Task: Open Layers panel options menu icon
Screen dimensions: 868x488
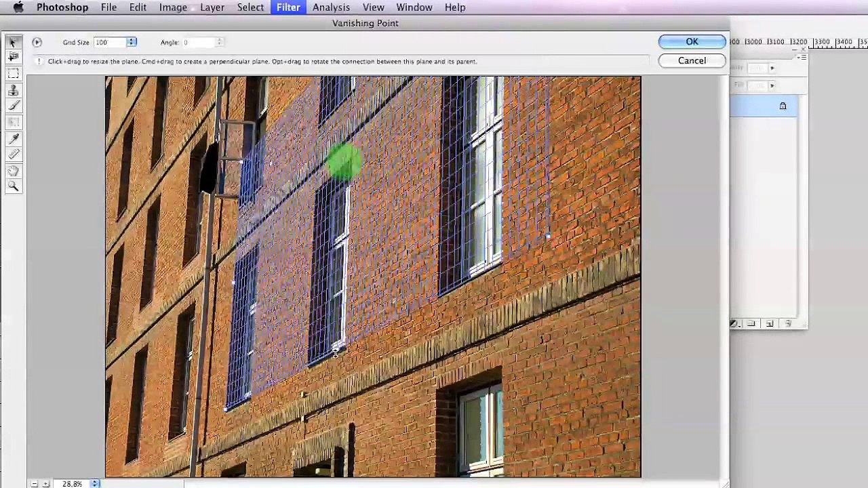Action: (802, 58)
